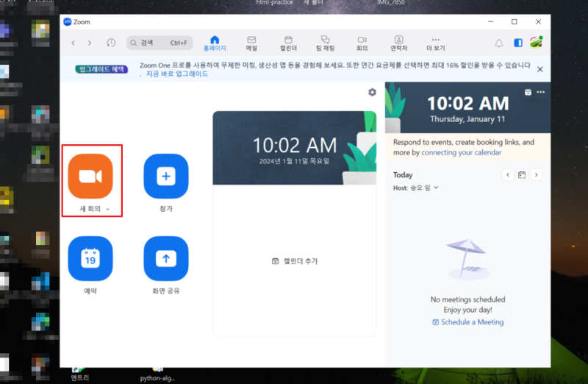This screenshot has width=588, height=384.
Task: Expand the Host dropdown
Action: pyautogui.click(x=436, y=188)
